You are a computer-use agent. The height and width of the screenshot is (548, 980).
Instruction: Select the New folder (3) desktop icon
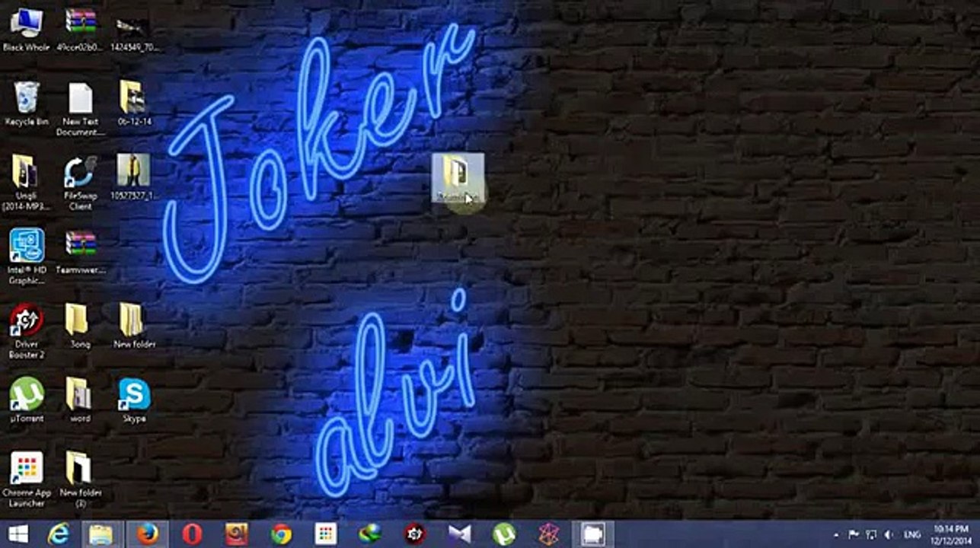80,479
